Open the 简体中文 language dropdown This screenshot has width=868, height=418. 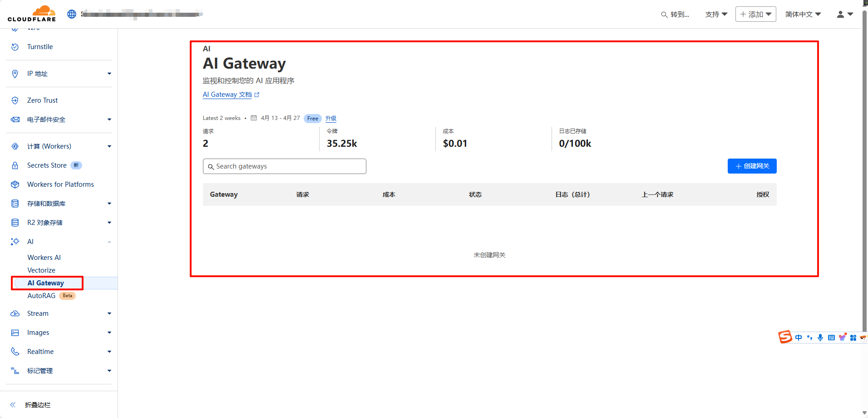click(803, 15)
